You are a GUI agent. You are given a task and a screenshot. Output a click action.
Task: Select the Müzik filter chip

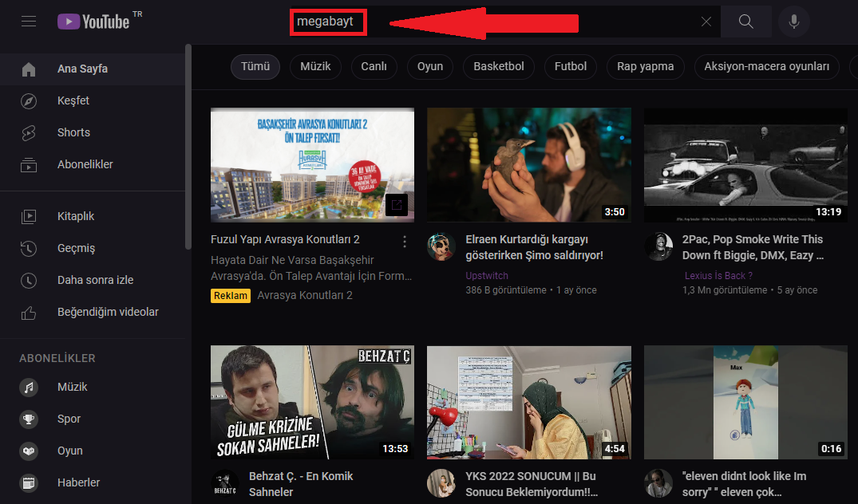coord(315,66)
